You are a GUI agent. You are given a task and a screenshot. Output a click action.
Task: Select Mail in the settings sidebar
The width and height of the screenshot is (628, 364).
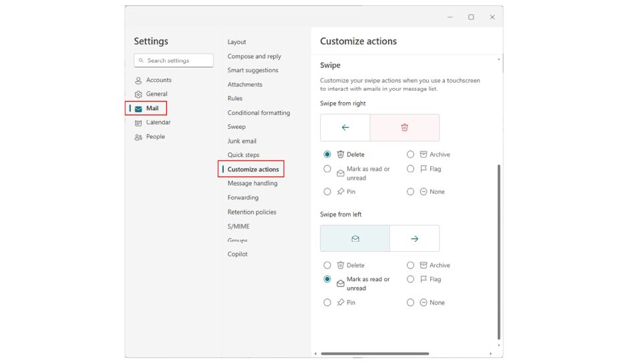click(152, 108)
